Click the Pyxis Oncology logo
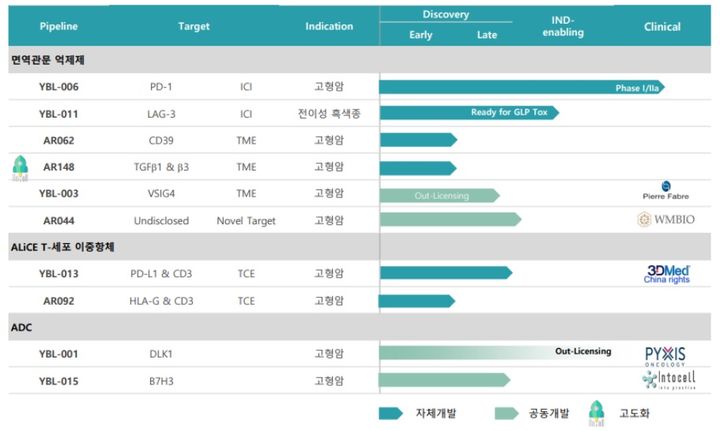This screenshot has height=431, width=720. 665,354
